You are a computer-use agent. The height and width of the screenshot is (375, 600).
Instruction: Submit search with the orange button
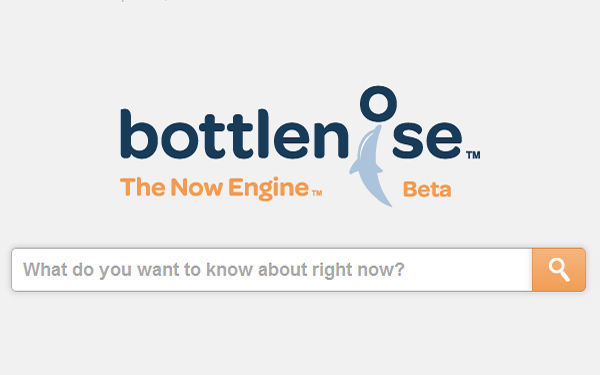point(559,270)
